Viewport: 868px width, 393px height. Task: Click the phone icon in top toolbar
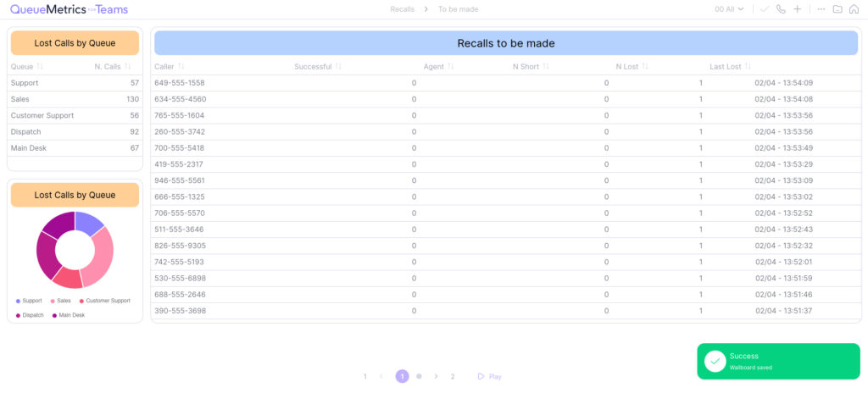pyautogui.click(x=781, y=9)
